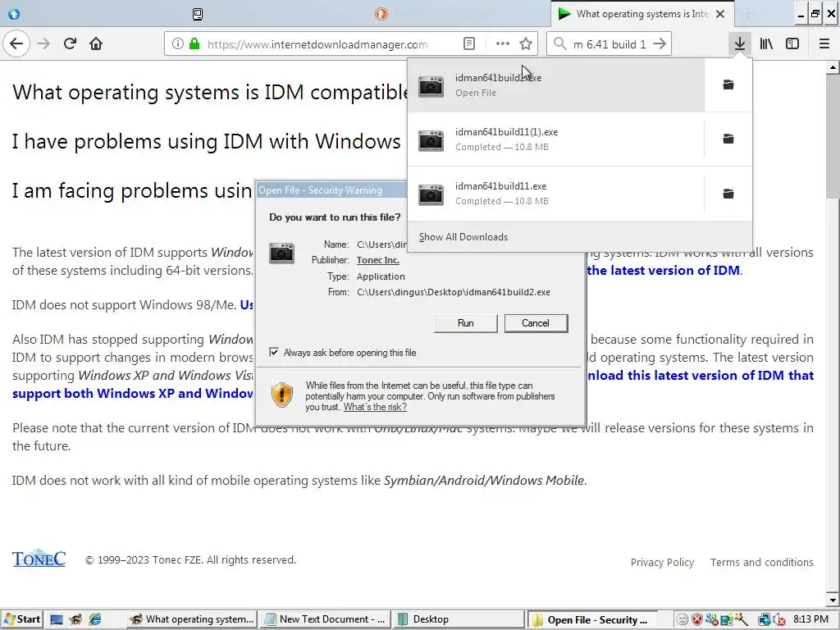Click the shield warning icon in dialog
Image resolution: width=840 pixels, height=630 pixels.
[x=282, y=395]
